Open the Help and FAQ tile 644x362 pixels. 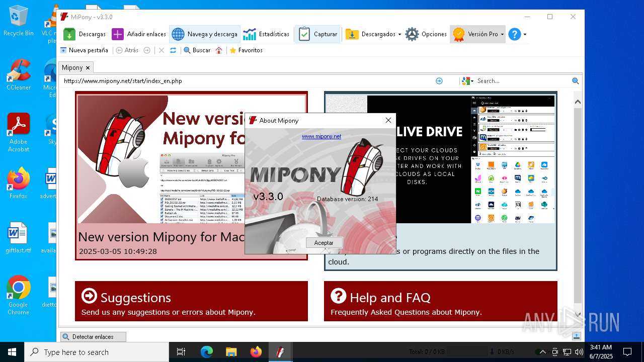[x=441, y=301]
